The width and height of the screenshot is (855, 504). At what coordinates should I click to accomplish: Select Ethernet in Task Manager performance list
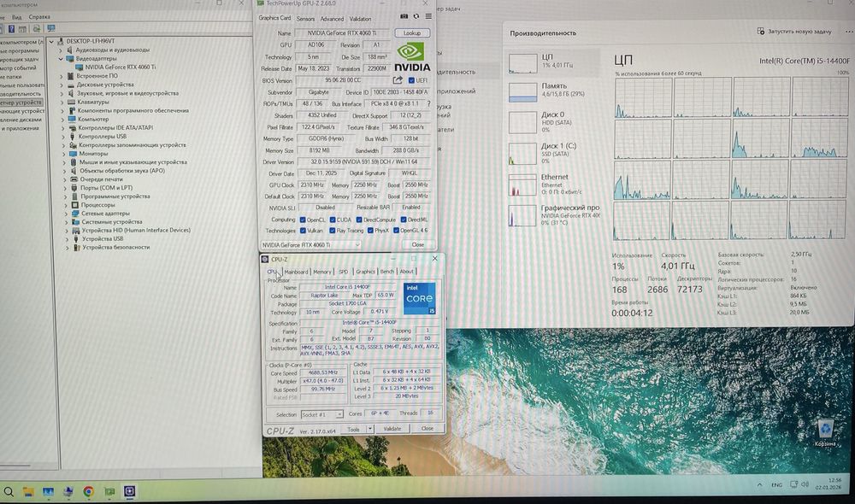tap(553, 185)
